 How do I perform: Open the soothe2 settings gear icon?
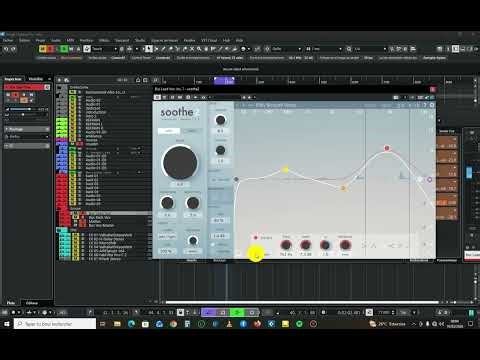(432, 105)
